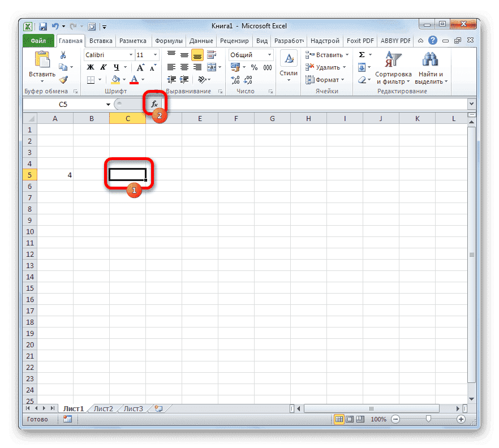Click the Clear (eraser) icon in Редактирование
Image resolution: width=499 pixels, height=448 pixels.
(x=363, y=80)
